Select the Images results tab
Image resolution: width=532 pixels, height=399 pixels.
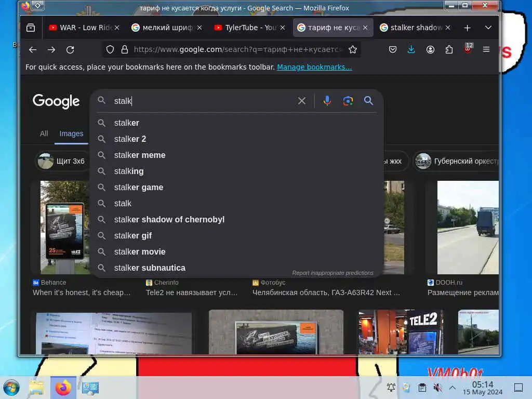point(71,134)
